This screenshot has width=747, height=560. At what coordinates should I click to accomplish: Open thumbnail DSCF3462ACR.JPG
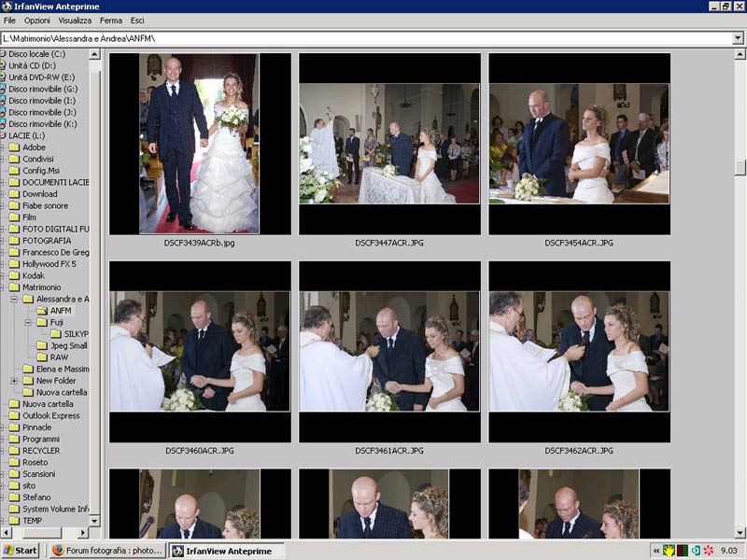(x=579, y=352)
